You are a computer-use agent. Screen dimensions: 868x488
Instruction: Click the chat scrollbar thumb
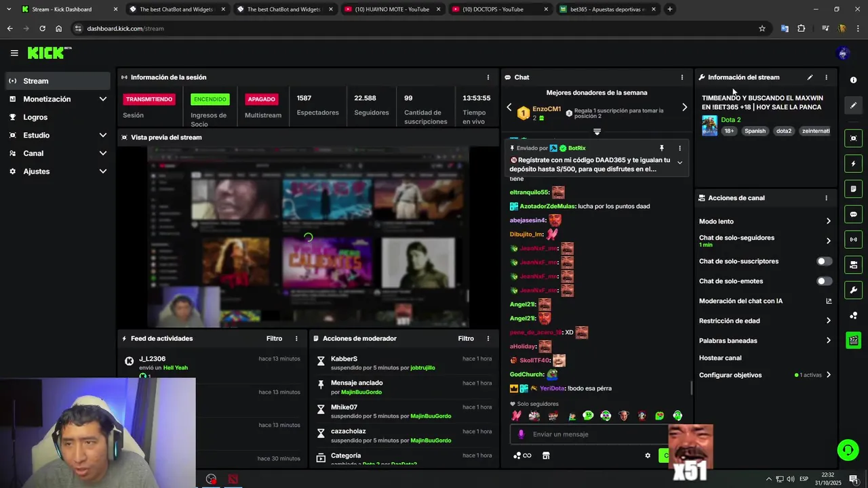692,388
